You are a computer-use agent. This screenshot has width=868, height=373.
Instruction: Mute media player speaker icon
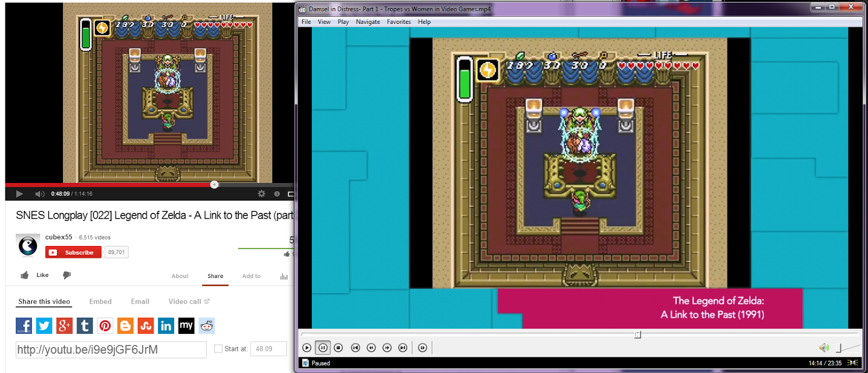click(x=824, y=347)
